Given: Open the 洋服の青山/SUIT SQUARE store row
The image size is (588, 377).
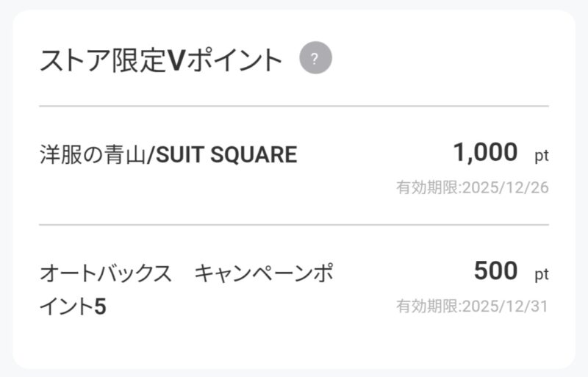Looking at the screenshot, I should tap(294, 166).
